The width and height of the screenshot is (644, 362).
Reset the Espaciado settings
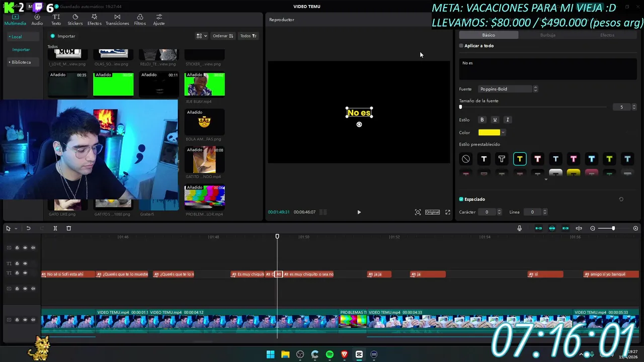[621, 199]
